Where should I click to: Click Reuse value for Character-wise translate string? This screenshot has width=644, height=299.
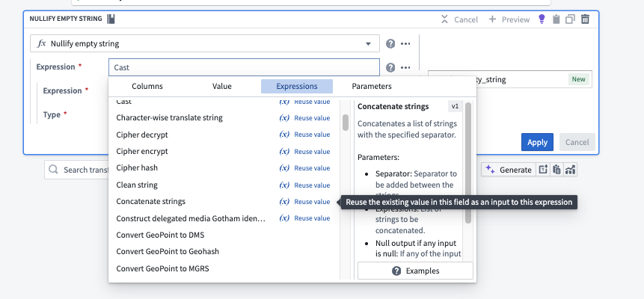tap(312, 118)
